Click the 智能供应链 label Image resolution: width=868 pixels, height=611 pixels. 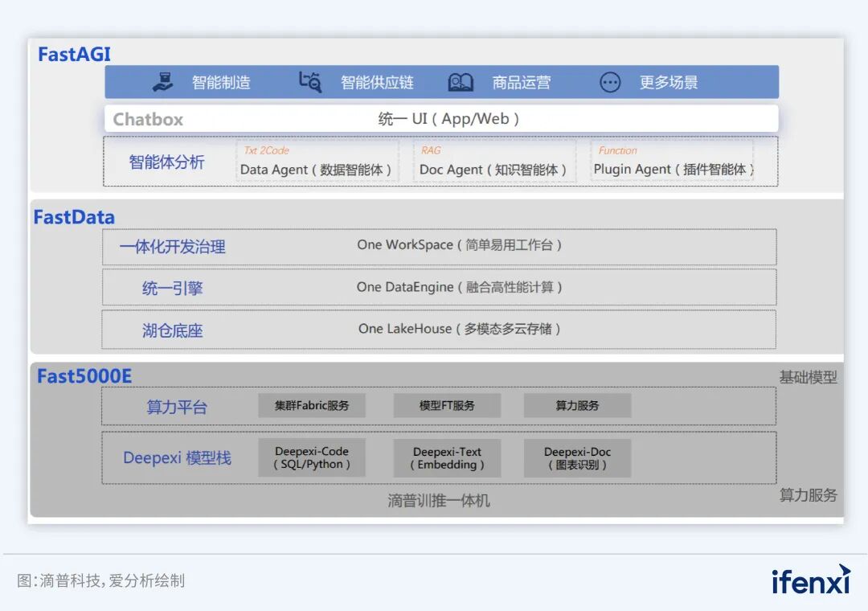377,83
